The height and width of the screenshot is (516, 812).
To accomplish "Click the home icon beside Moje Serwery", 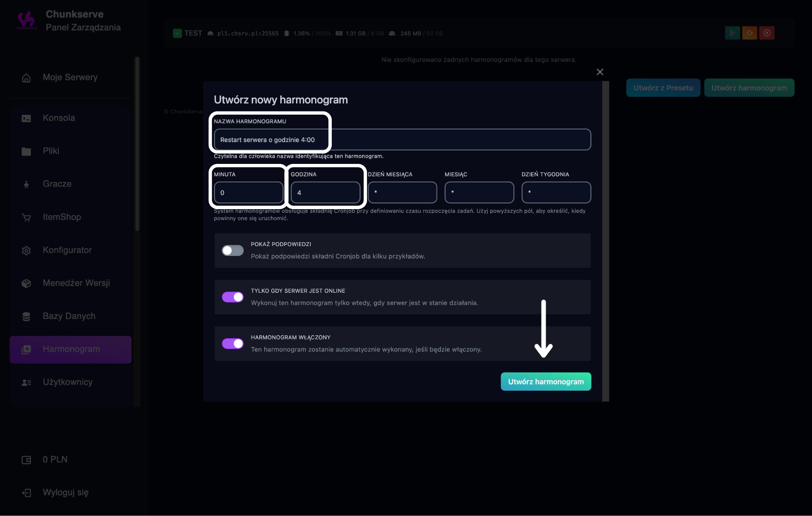I will (x=27, y=78).
